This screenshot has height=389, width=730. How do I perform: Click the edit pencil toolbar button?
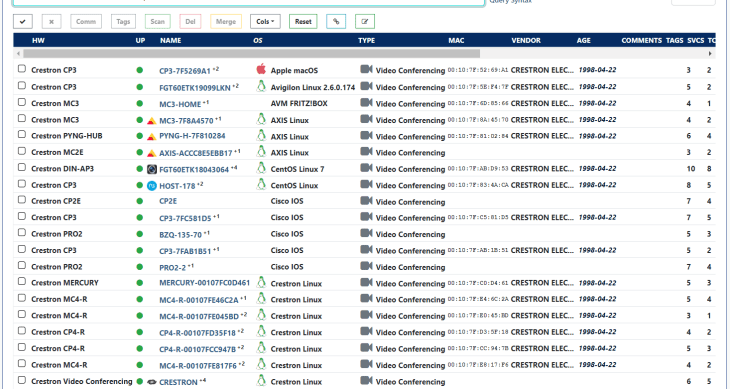365,21
